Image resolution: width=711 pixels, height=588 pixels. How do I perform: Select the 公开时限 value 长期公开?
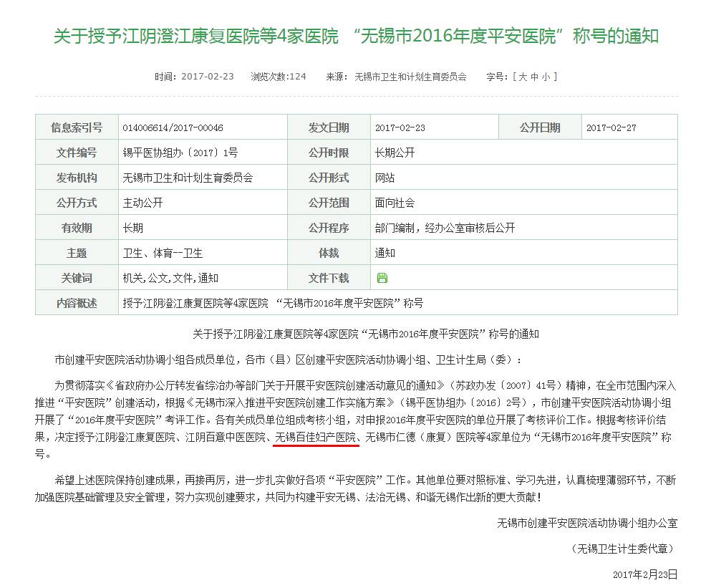395,153
